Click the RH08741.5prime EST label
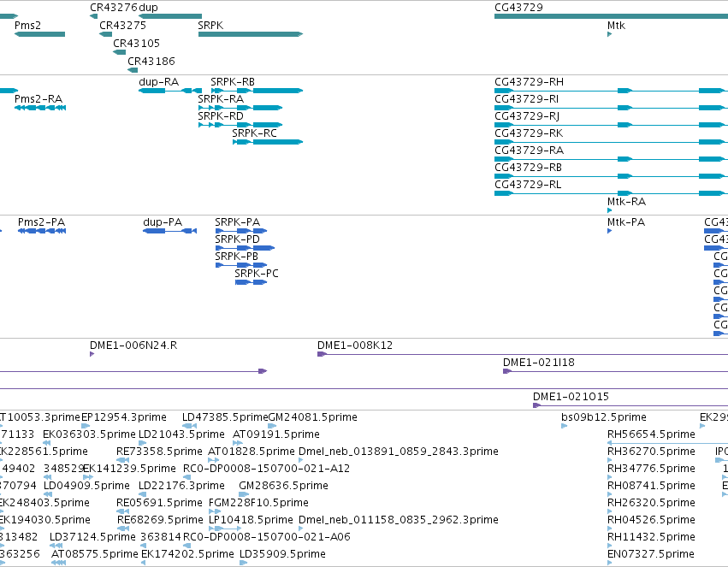 [651, 486]
